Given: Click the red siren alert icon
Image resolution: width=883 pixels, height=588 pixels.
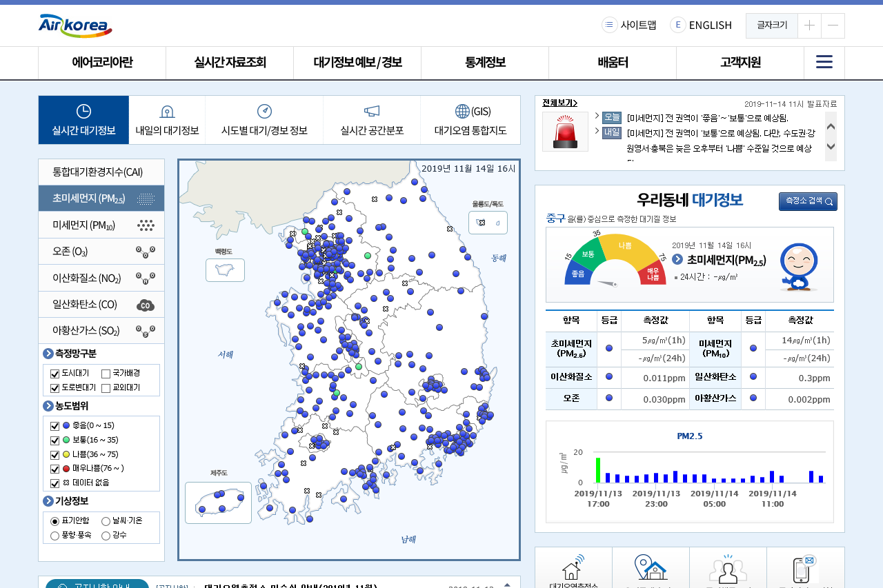Looking at the screenshot, I should click(x=565, y=132).
